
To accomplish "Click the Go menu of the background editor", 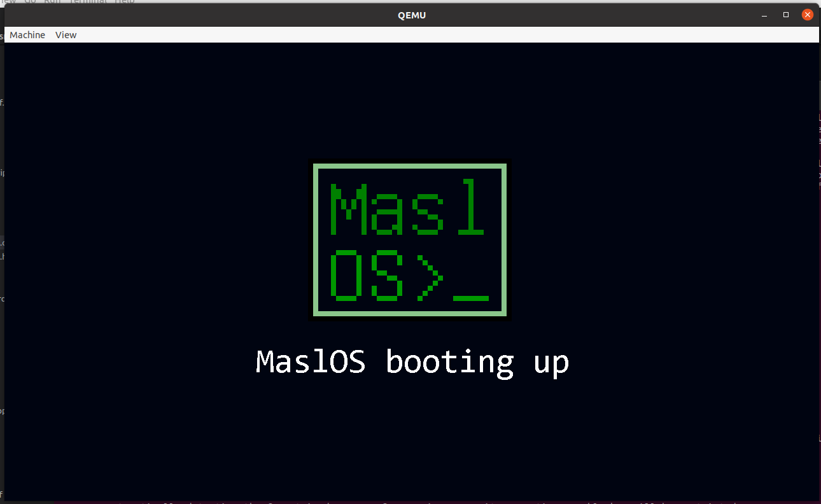I will (x=29, y=2).
